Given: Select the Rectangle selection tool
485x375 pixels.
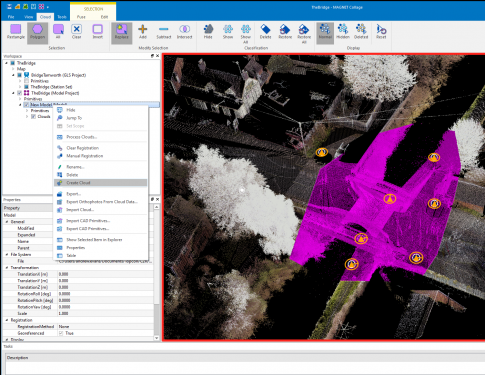Looking at the screenshot, I should pyautogui.click(x=16, y=32).
